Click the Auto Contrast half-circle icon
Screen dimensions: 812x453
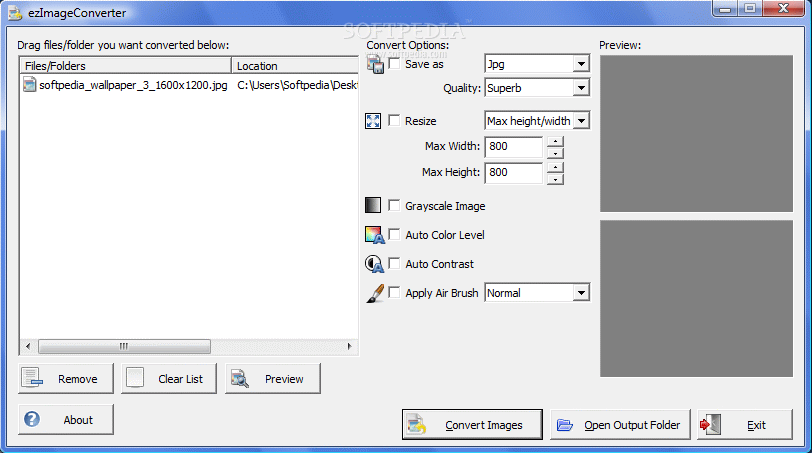click(x=374, y=264)
